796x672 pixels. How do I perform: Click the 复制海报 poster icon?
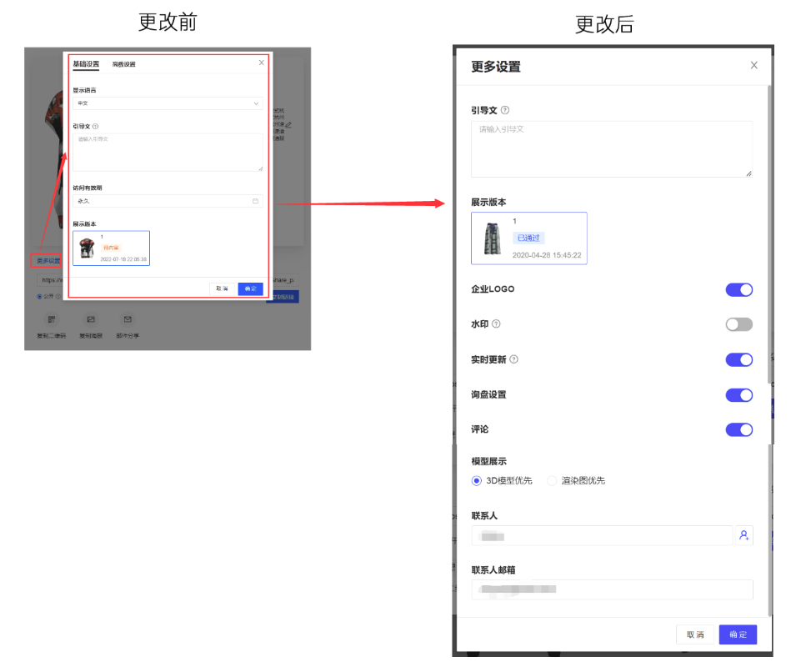click(92, 319)
